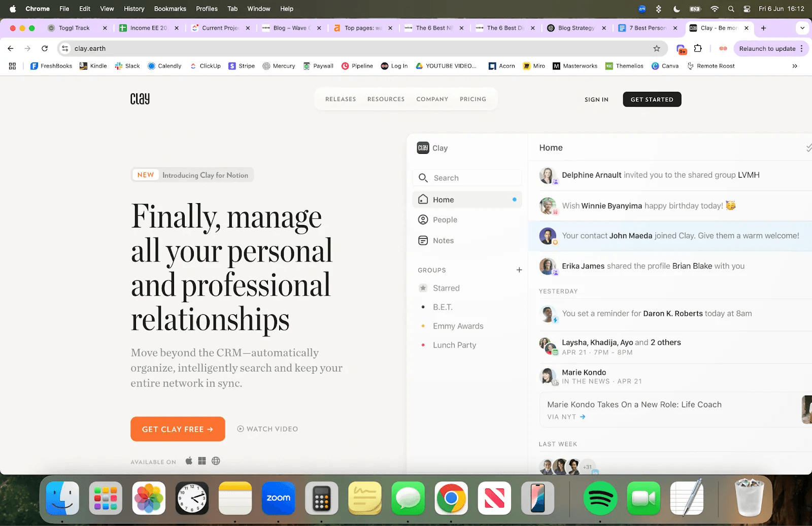Screen dimensions: 812x526
Task: Open the Pricing nav item
Action: [x=473, y=99]
